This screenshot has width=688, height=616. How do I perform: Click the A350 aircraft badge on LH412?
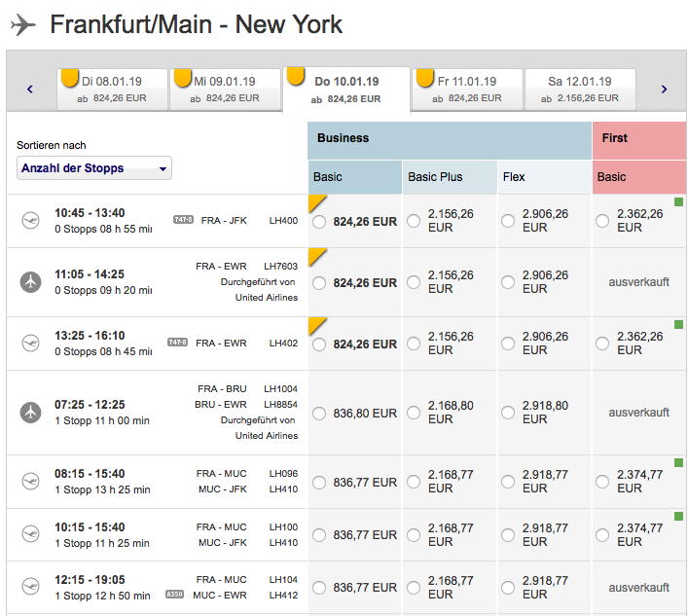[x=174, y=595]
